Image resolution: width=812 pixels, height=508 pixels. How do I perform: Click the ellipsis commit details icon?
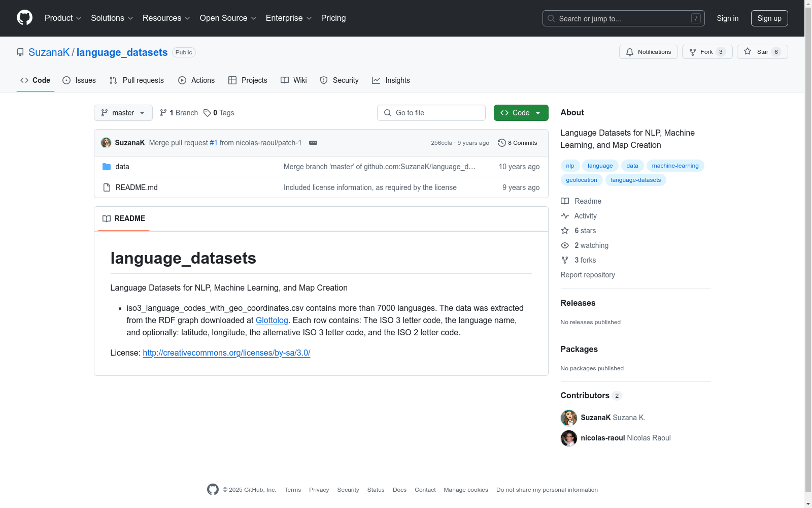click(x=313, y=143)
